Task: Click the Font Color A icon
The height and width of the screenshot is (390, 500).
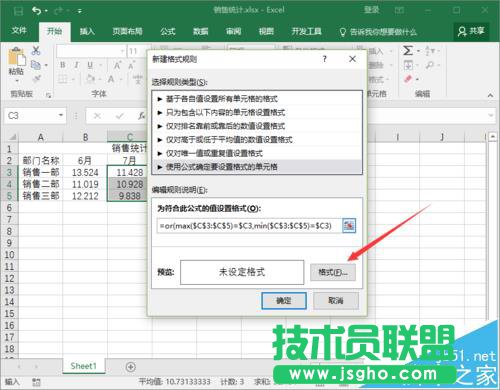Action: pos(111,79)
